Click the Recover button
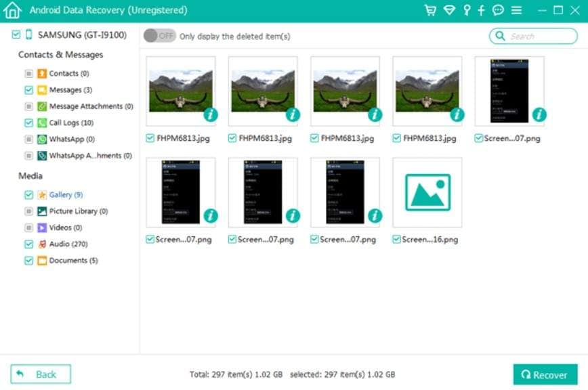The height and width of the screenshot is (390, 588). pos(546,374)
